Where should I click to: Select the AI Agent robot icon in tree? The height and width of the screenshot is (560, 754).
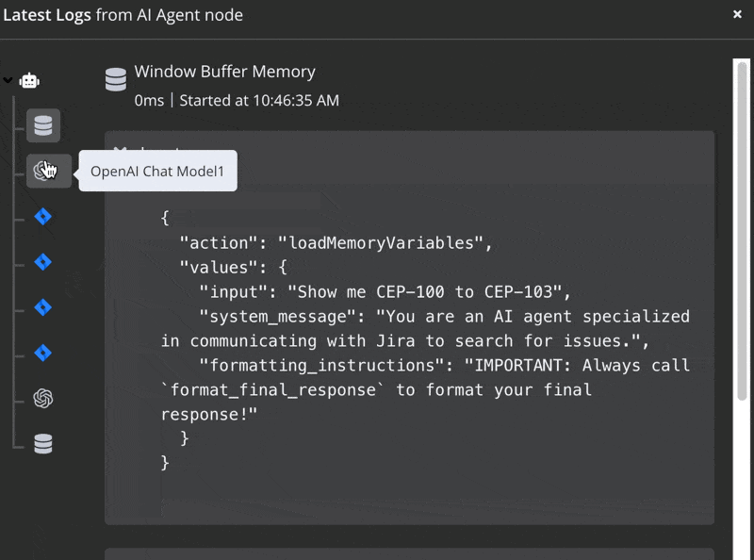pyautogui.click(x=29, y=80)
